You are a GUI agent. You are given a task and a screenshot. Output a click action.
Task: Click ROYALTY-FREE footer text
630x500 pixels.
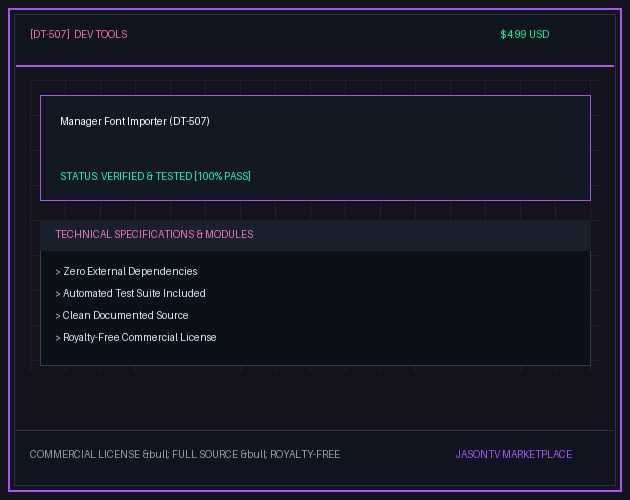point(305,454)
